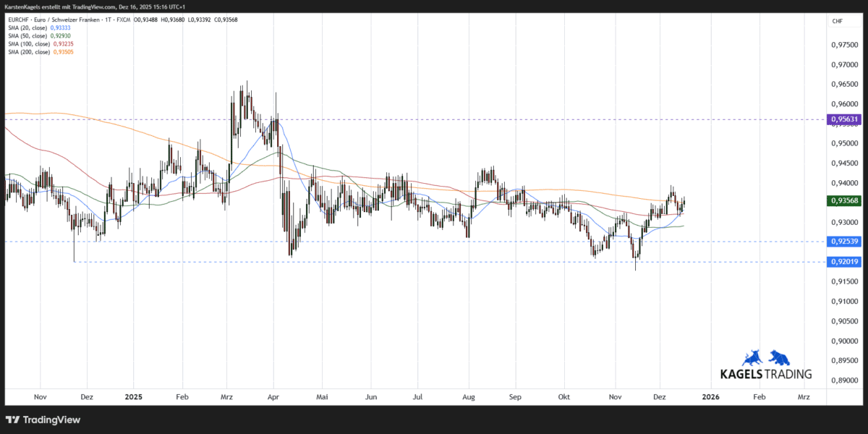The width and height of the screenshot is (868, 434).
Task: Open the EURCHF symbol selector
Action: click(20, 20)
